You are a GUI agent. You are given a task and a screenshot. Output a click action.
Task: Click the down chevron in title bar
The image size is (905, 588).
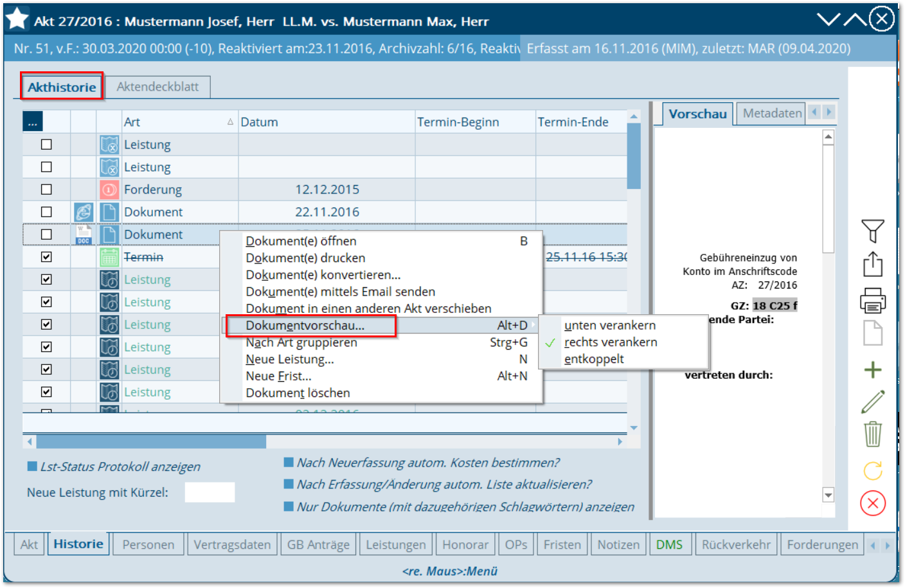[829, 19]
